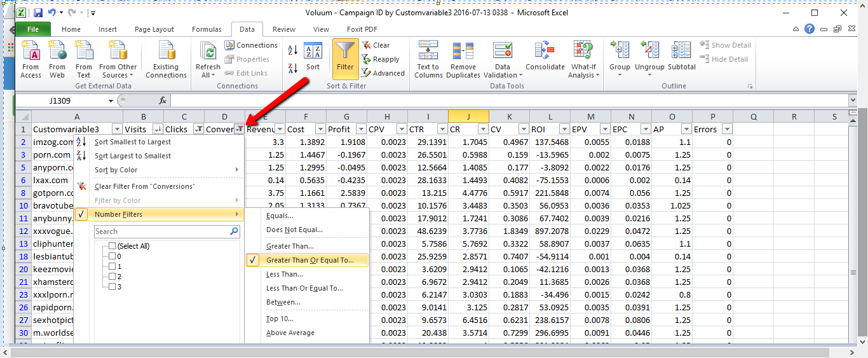
Task: Toggle the Filter funnel button
Action: (x=345, y=59)
